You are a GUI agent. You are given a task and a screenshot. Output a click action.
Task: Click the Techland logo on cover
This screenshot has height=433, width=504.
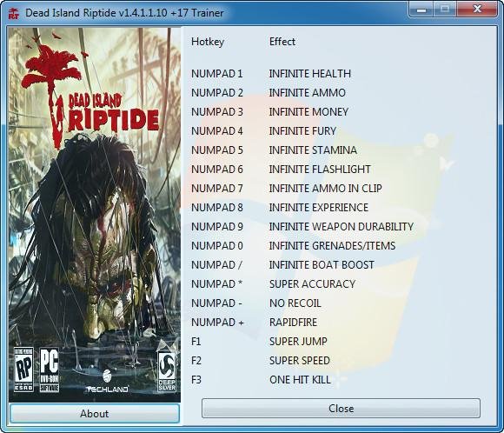108,382
